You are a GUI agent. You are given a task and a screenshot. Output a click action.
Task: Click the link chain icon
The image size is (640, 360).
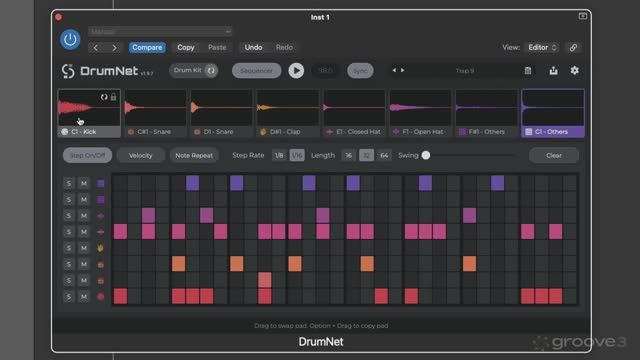coord(573,47)
